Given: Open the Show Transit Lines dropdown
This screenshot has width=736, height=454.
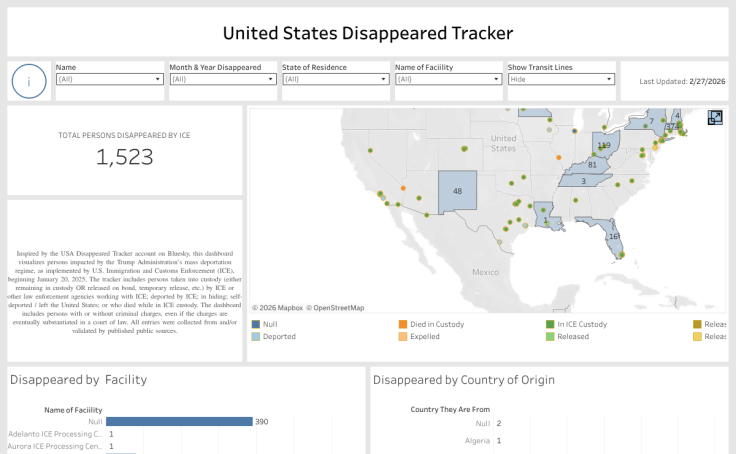Looking at the screenshot, I should coord(561,79).
